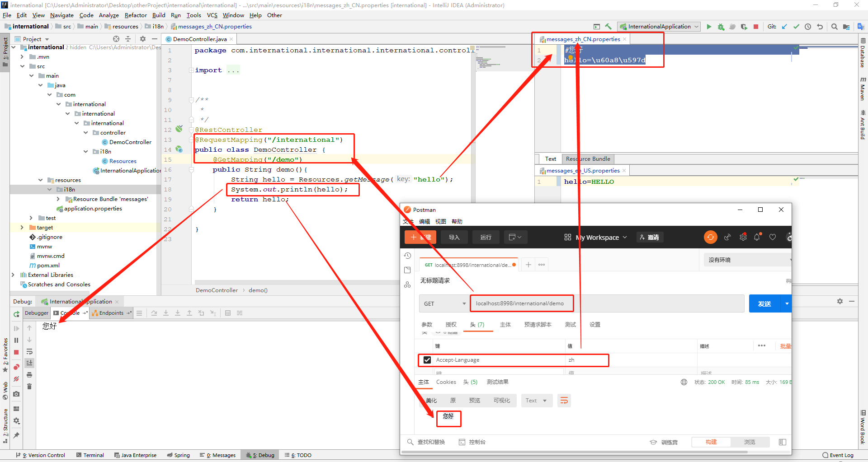Switch Postman to 浏览 (Browse) mode

[750, 442]
